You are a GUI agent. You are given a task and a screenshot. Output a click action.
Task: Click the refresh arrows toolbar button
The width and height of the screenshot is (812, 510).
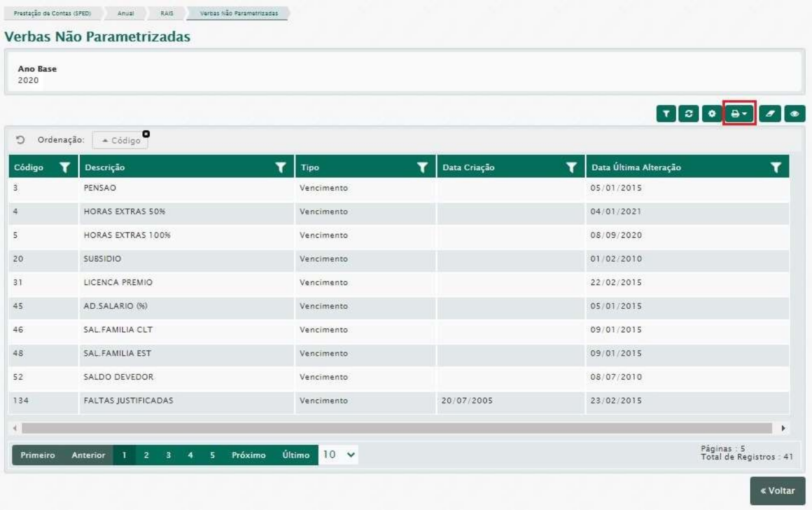[x=688, y=113]
